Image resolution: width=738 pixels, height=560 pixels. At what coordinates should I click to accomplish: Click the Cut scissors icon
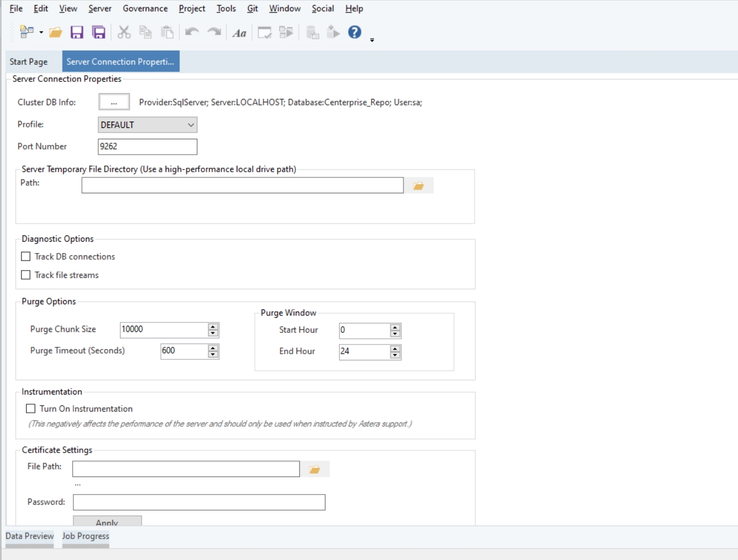click(x=123, y=32)
